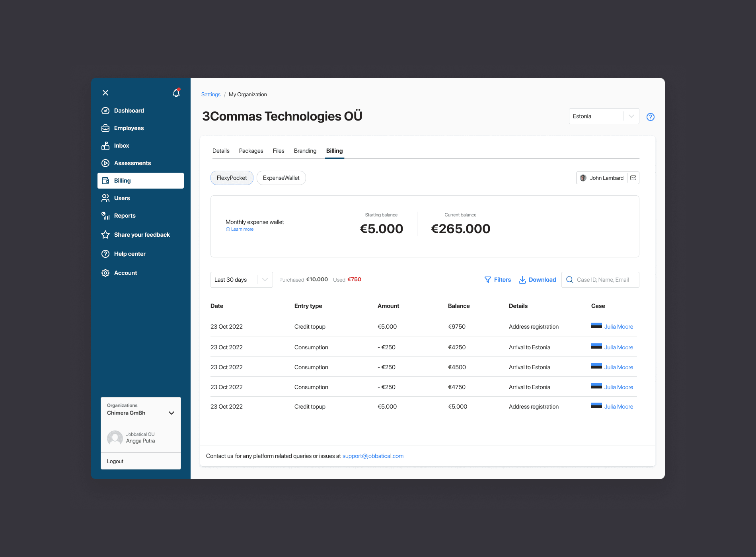756x557 pixels.
Task: Open Julia Moore case in the €4250 row
Action: pos(619,347)
